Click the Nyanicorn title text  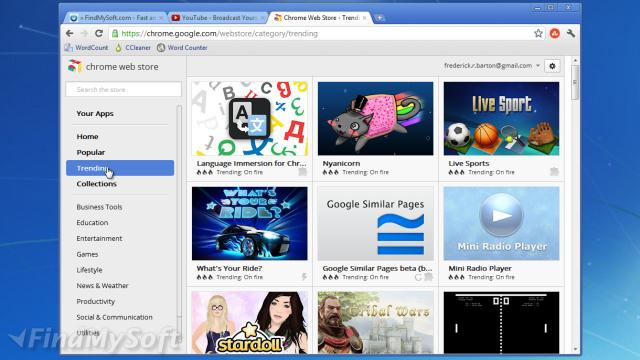(341, 163)
